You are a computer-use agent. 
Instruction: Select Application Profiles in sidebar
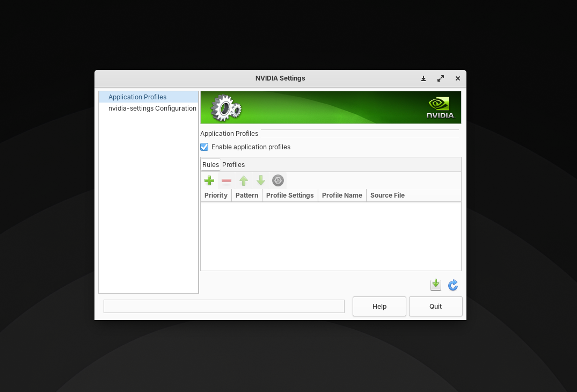(x=149, y=97)
